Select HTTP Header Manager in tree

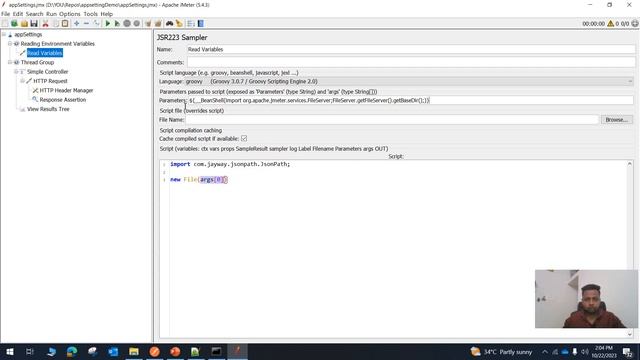(66, 91)
